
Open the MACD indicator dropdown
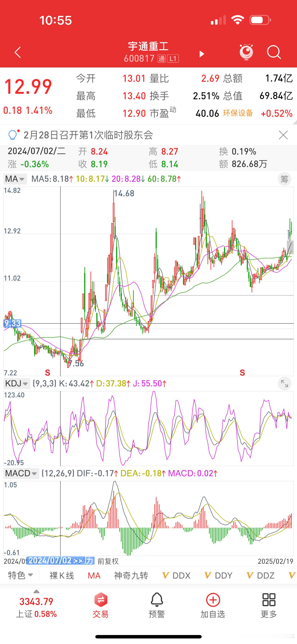pos(21,473)
